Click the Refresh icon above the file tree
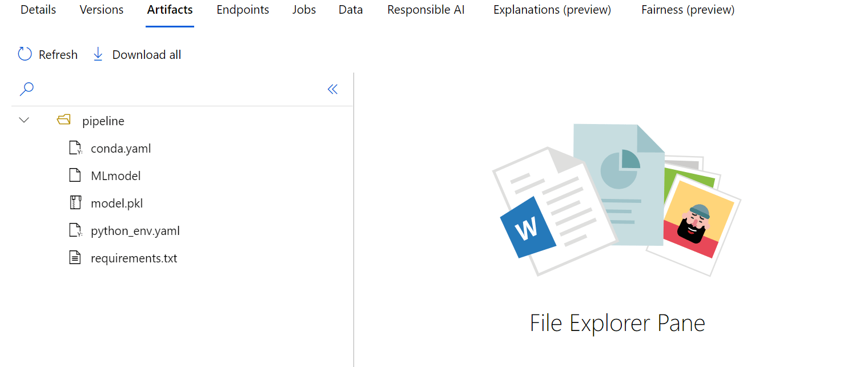Viewport: 868px width, 367px height. click(24, 53)
